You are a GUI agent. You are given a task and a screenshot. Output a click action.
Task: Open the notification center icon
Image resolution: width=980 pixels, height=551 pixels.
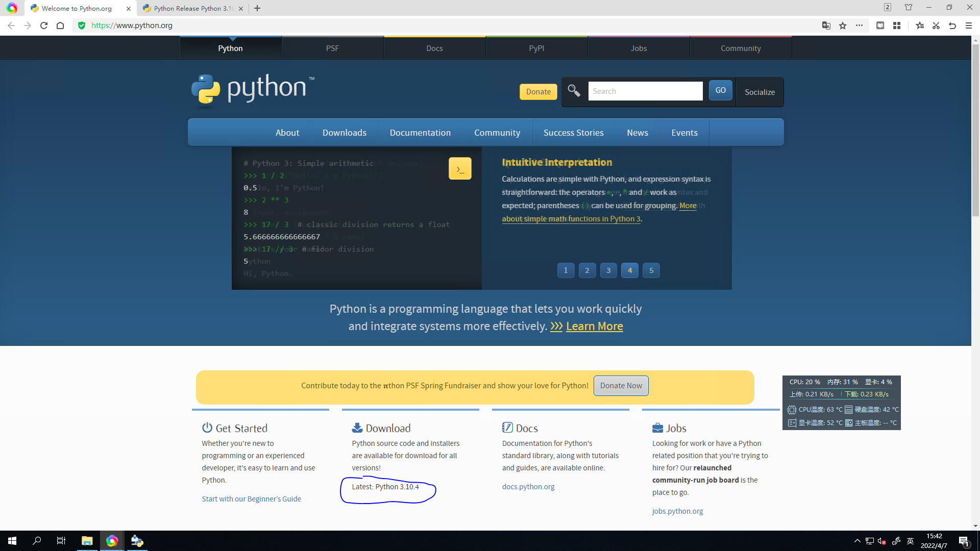click(964, 541)
